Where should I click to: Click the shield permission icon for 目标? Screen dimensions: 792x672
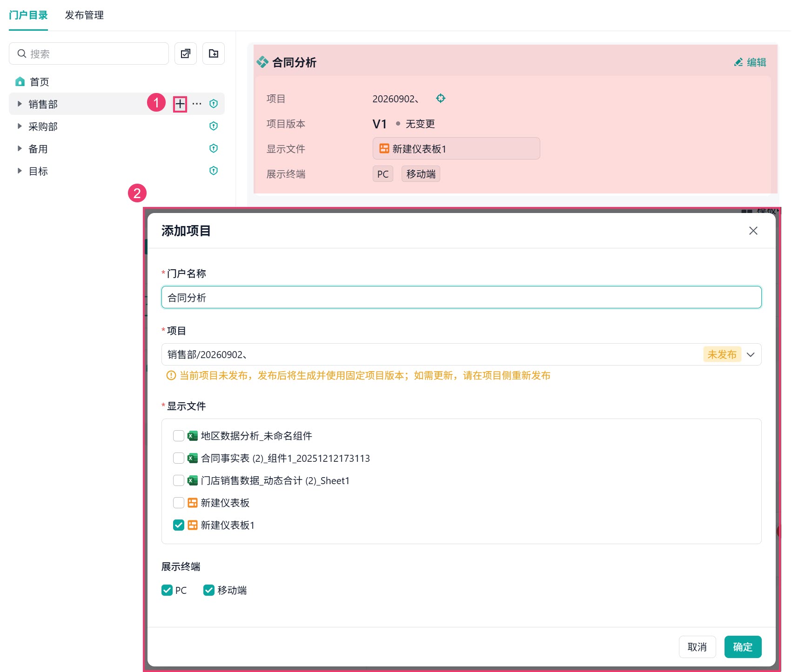[x=214, y=171]
